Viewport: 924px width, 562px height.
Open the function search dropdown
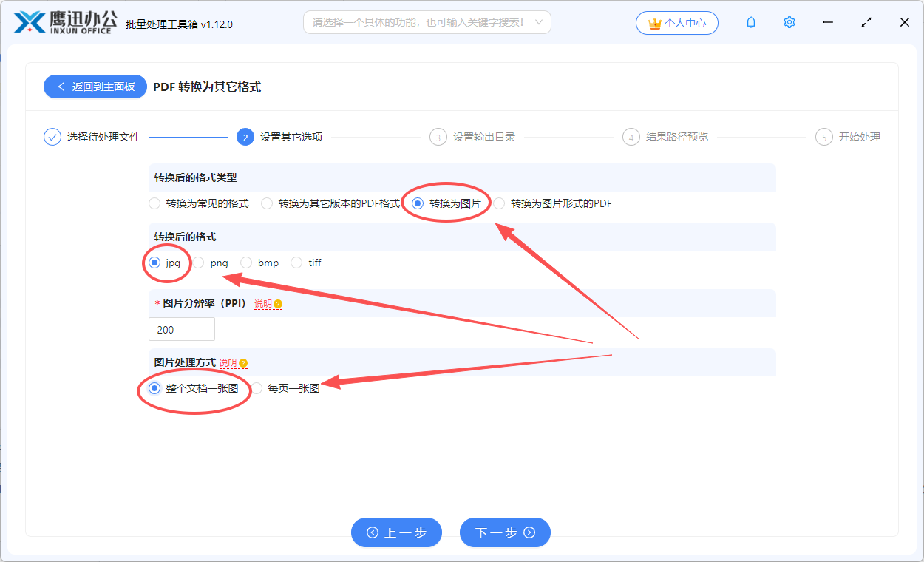427,22
